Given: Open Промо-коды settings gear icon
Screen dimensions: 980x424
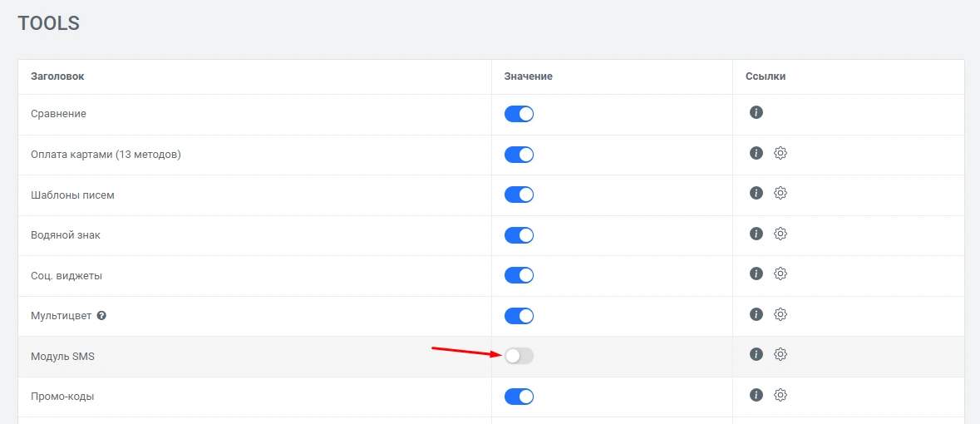Looking at the screenshot, I should coord(780,395).
